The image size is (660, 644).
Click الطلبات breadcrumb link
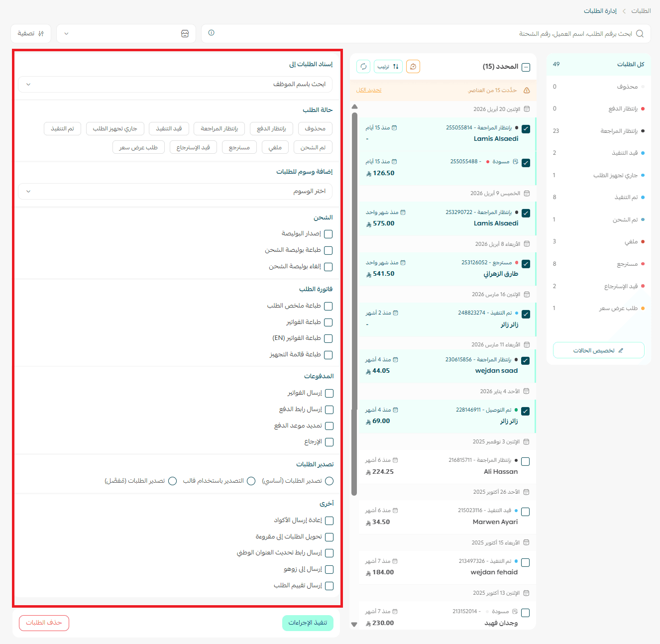[x=641, y=11]
